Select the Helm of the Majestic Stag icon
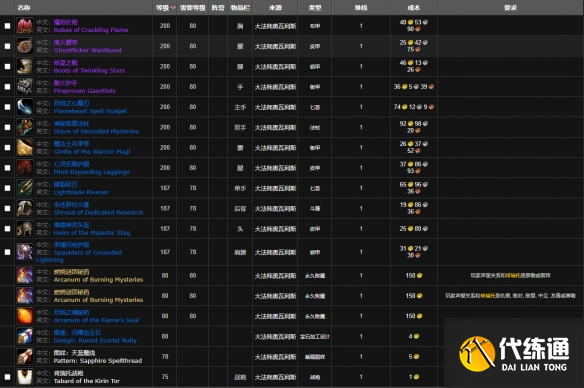This screenshot has width=584, height=388. [x=25, y=229]
